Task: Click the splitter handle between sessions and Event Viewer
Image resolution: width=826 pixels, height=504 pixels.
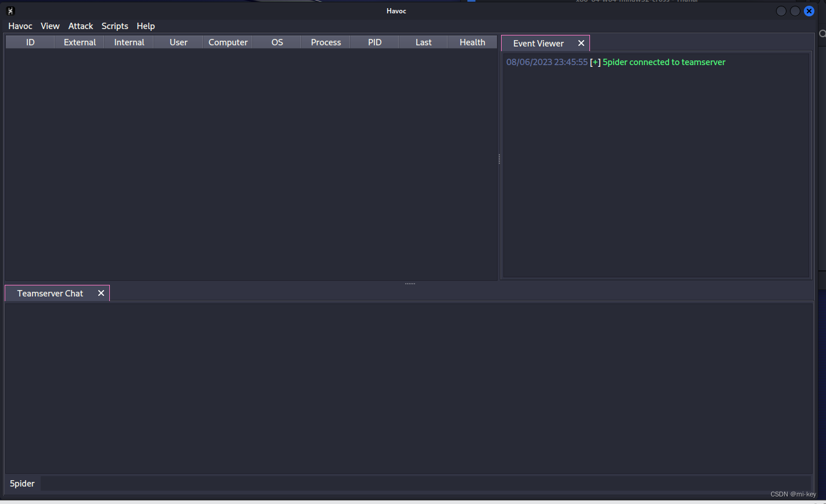Action: coord(499,159)
